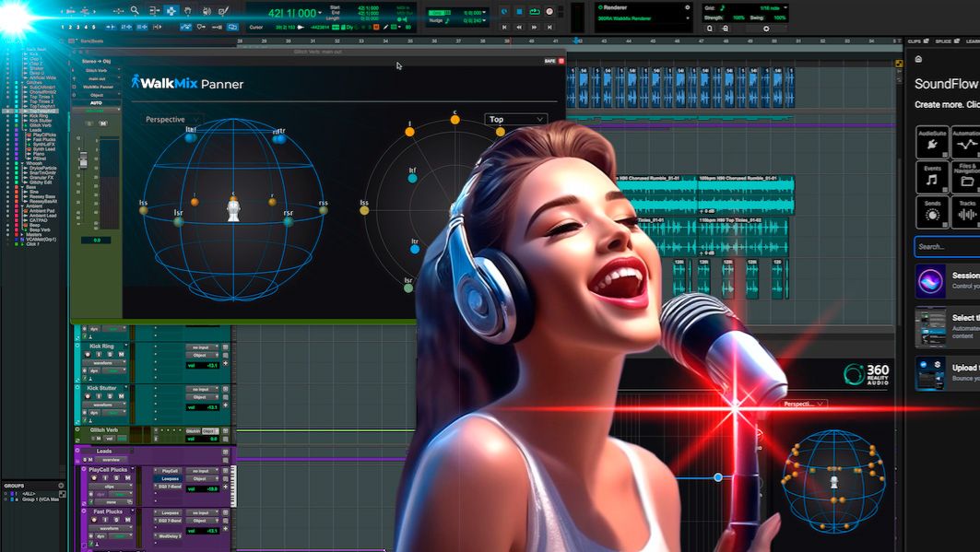The image size is (980, 552).
Task: Click the blue slider handle near bottom
Action: click(718, 477)
